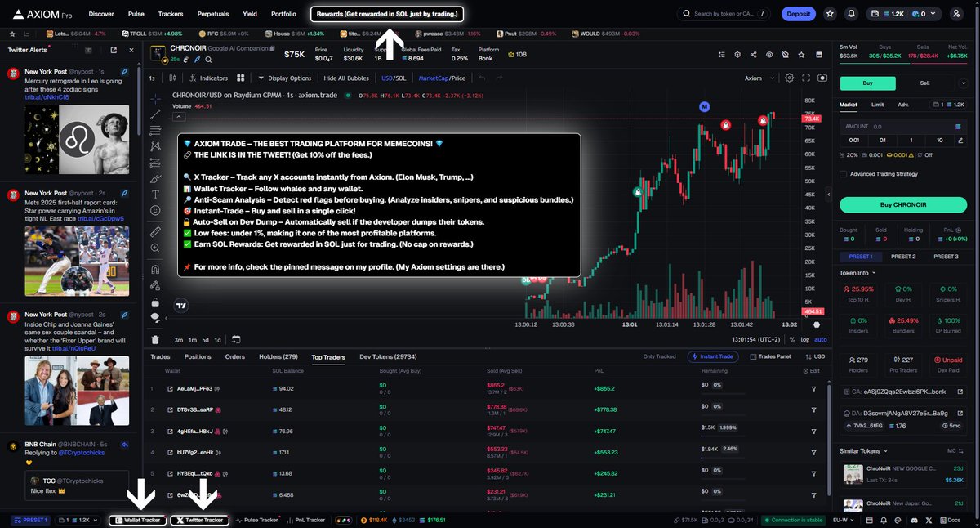Expand the Token Info section
Image resolution: width=980 pixels, height=528 pixels.
click(x=858, y=272)
